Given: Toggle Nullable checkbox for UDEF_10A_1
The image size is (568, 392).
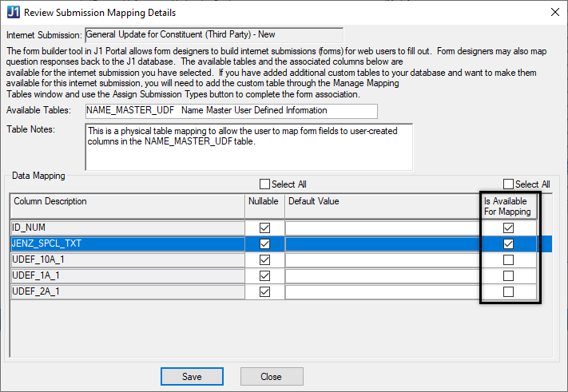Looking at the screenshot, I should [264, 260].
